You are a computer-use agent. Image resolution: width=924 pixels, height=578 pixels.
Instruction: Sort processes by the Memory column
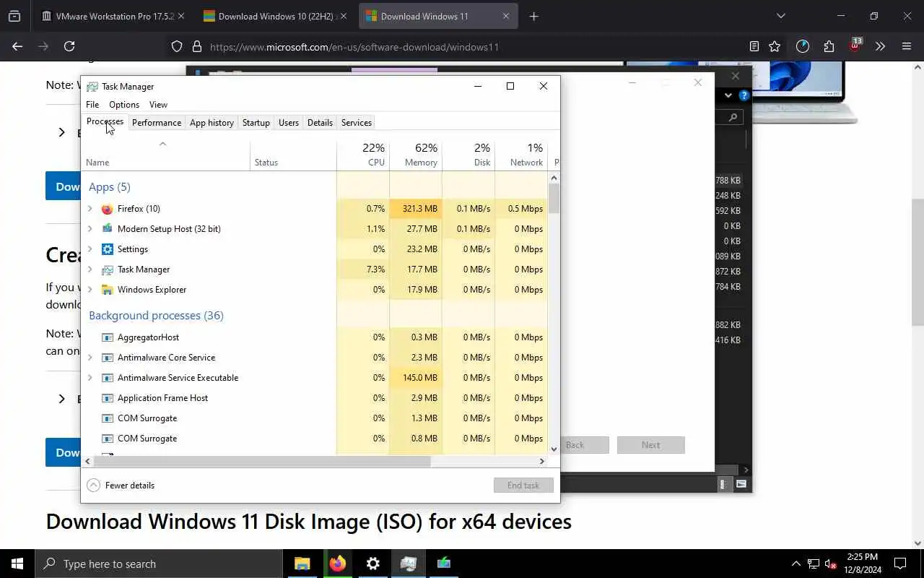[x=416, y=155]
